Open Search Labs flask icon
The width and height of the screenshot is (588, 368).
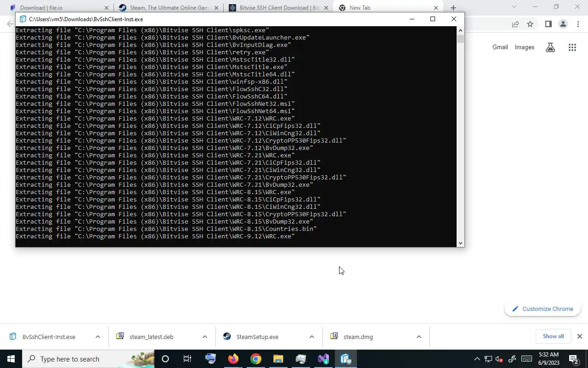pyautogui.click(x=550, y=47)
